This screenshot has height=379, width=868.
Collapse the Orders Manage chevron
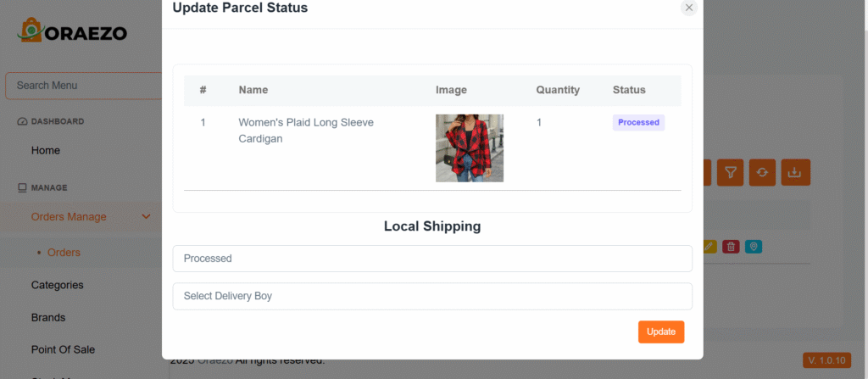click(147, 217)
